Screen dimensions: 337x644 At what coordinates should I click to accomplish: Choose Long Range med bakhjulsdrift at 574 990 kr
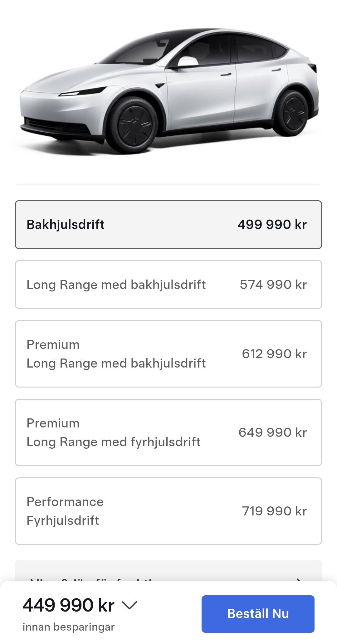[168, 285]
